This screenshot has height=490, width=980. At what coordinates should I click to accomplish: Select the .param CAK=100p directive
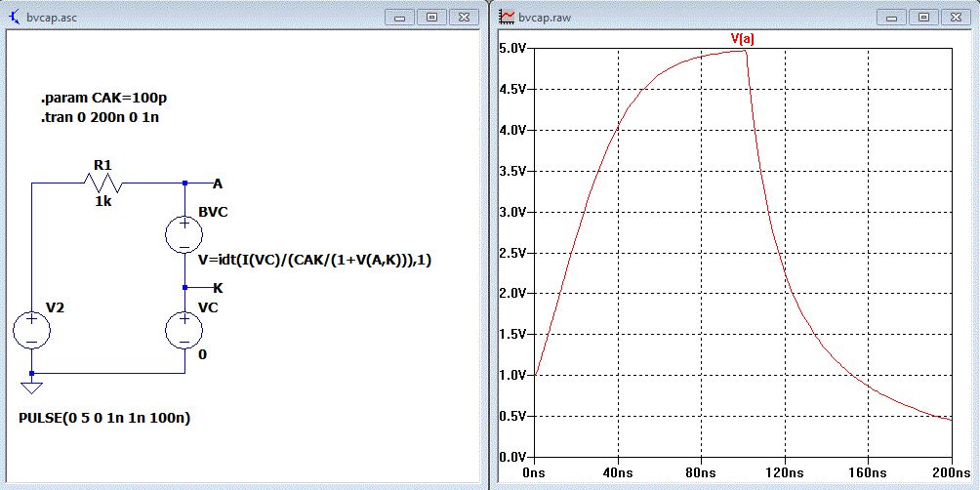[x=97, y=100]
